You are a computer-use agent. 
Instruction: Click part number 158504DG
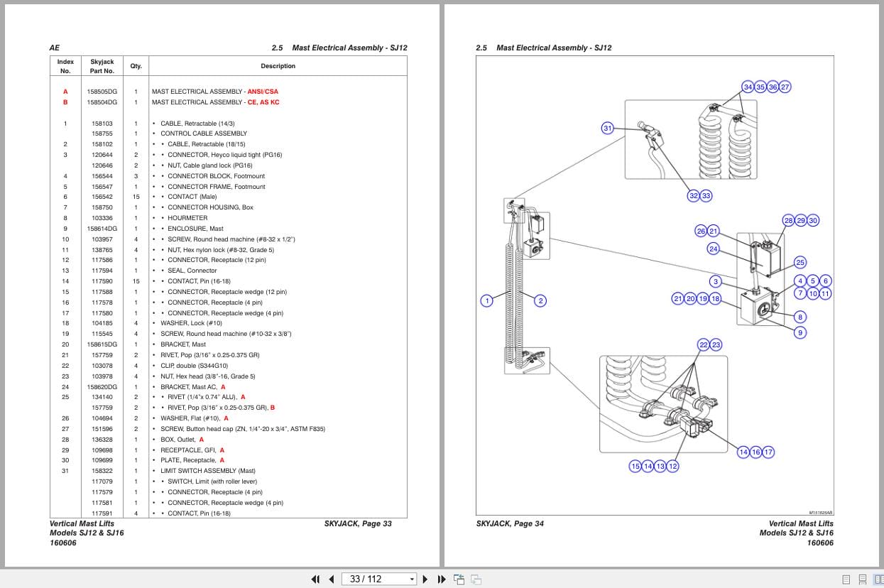pos(102,102)
